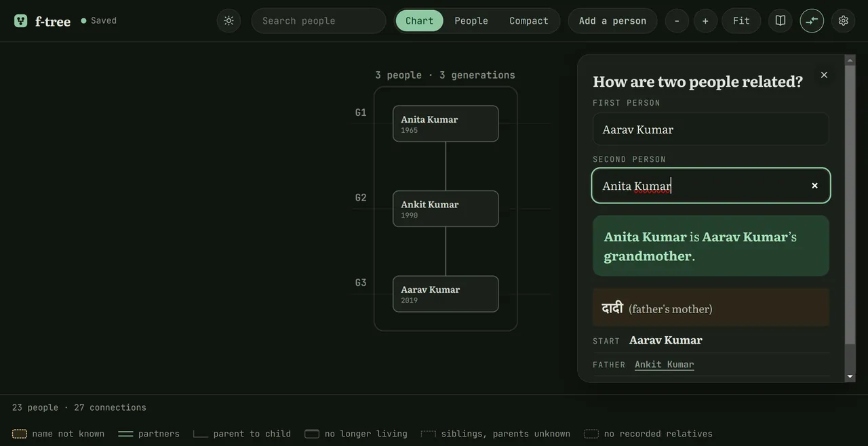The width and height of the screenshot is (868, 446).
Task: Click the panel scrollbar up arrow
Action: 850,60
